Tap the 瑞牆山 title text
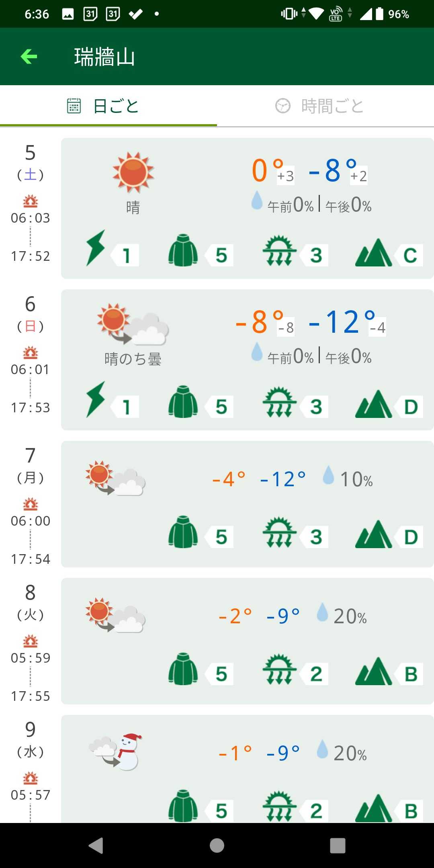 point(104,57)
